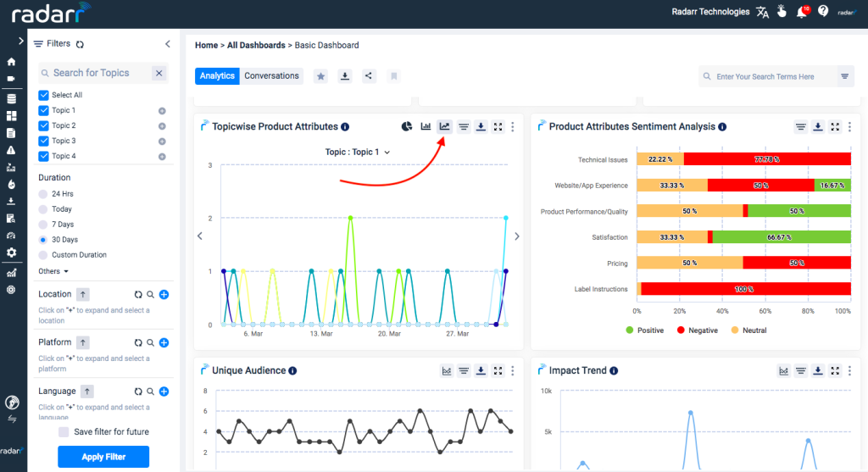
Task: Go to Home breadcrumb
Action: [x=207, y=46]
